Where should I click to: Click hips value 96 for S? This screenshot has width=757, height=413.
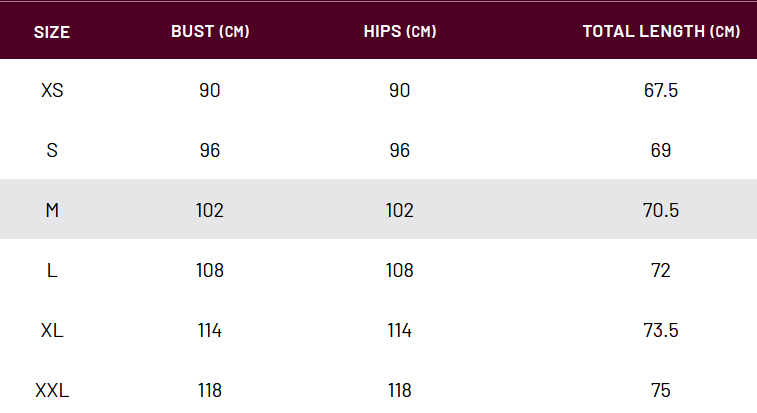coord(400,150)
